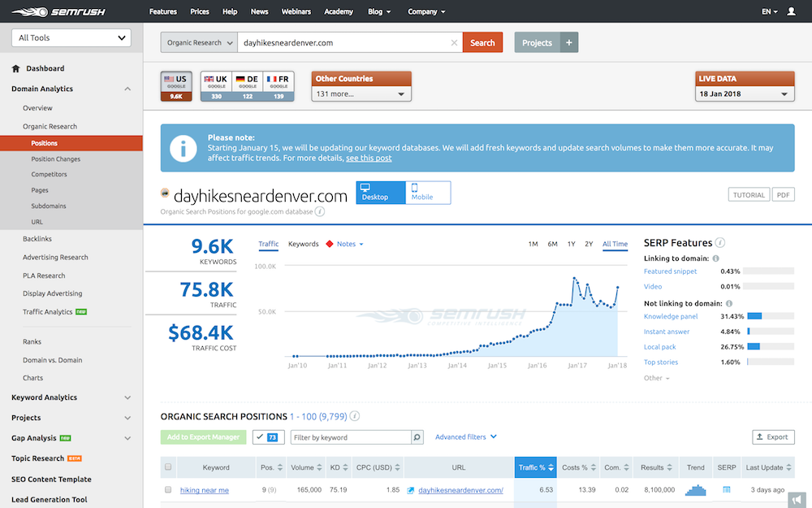
Task: Clear the domain search field
Action: pos(454,42)
